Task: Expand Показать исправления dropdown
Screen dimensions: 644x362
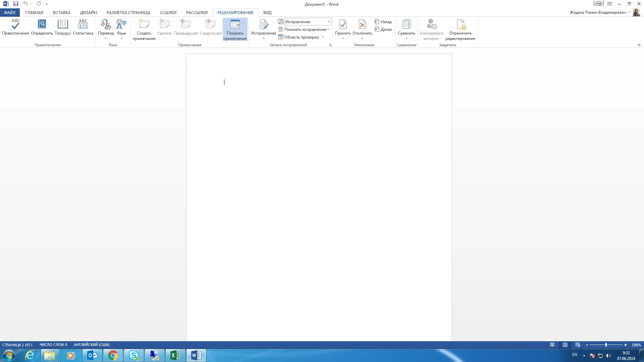Action: point(305,29)
